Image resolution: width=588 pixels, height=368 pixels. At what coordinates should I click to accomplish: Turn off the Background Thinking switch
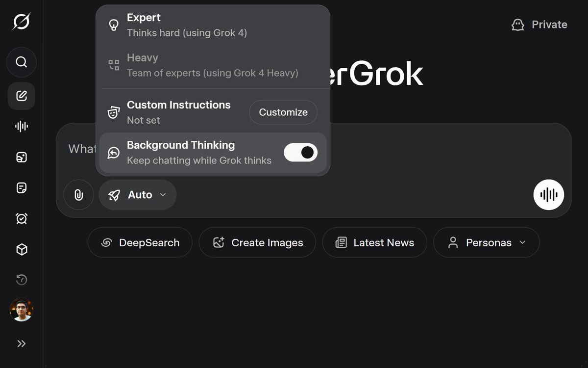[300, 153]
